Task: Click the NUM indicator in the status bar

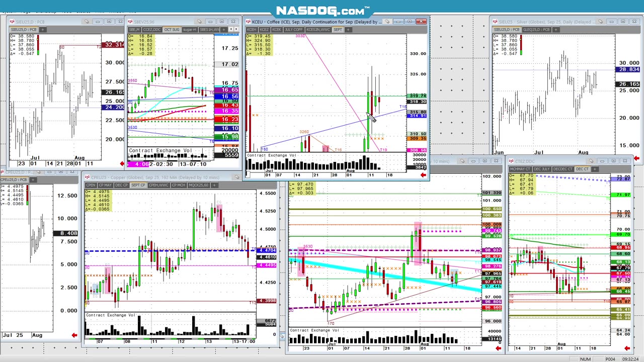Action: point(585,359)
